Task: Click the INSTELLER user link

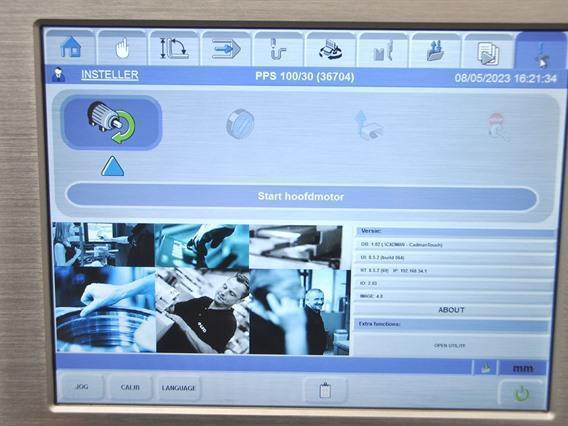Action: point(110,75)
